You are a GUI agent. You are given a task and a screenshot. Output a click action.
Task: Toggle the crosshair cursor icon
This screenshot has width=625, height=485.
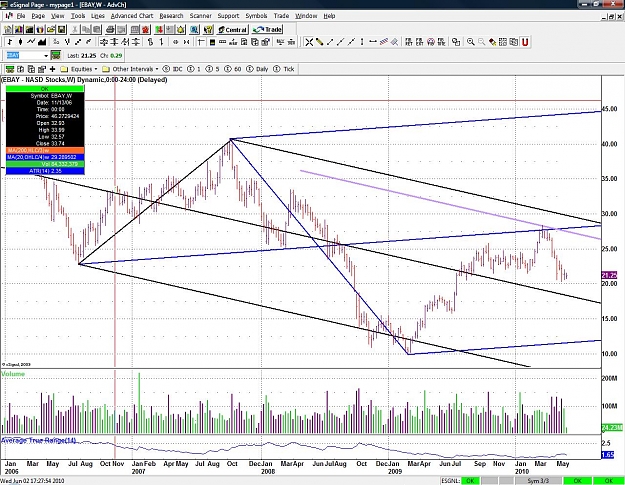[x=201, y=42]
